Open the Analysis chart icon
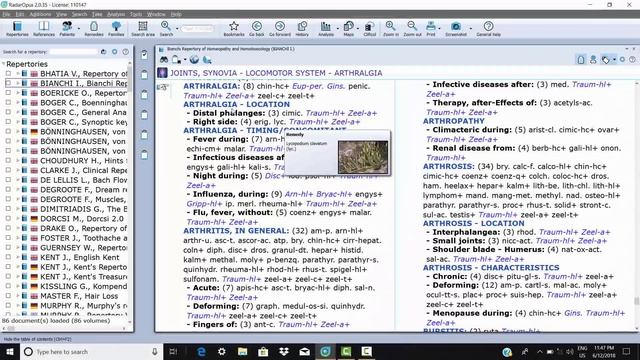640x360 pixels. 326,29
